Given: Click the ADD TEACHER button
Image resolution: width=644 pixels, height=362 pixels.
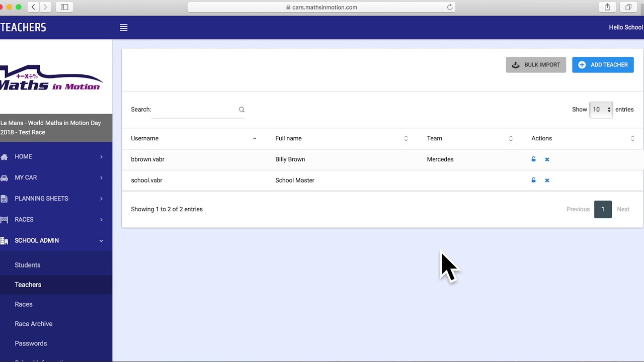Looking at the screenshot, I should click(x=603, y=65).
